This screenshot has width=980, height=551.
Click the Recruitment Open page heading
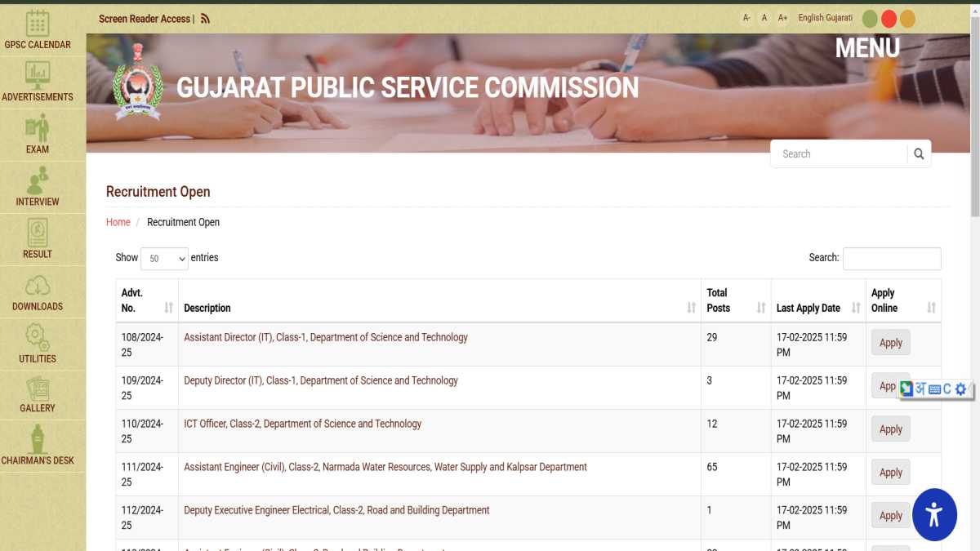158,192
